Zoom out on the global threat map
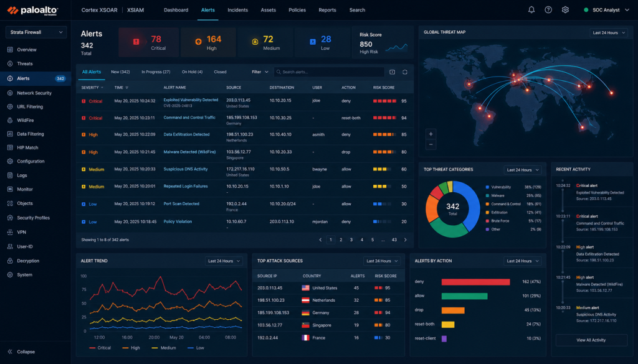The image size is (638, 364). [x=431, y=144]
